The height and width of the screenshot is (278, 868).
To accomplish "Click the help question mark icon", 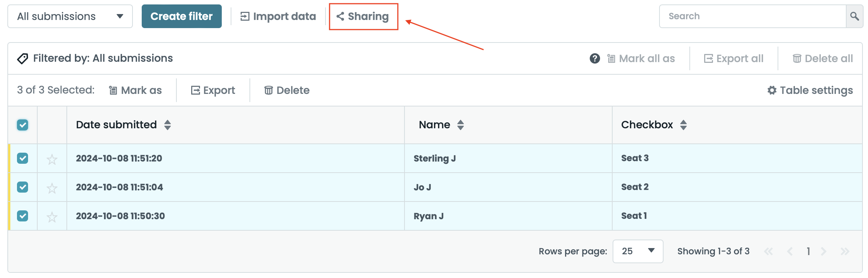I will tap(595, 58).
